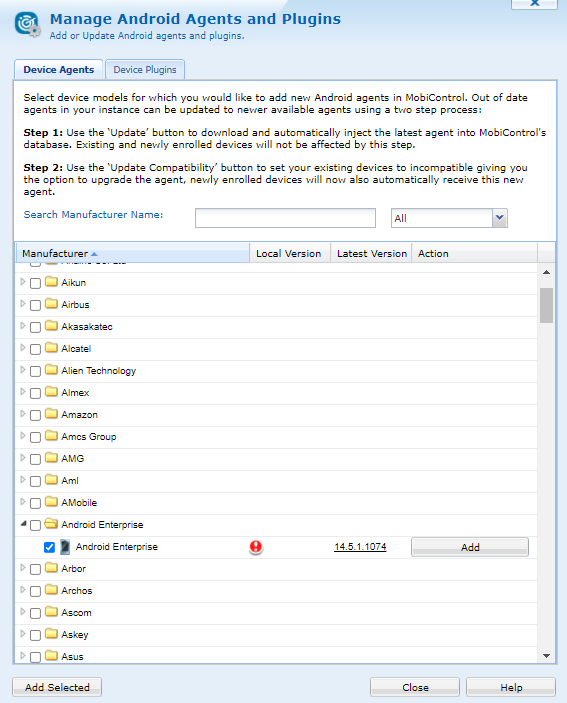Click the Alien Technology folder icon
Viewport: 567px width, 703px height.
(52, 370)
